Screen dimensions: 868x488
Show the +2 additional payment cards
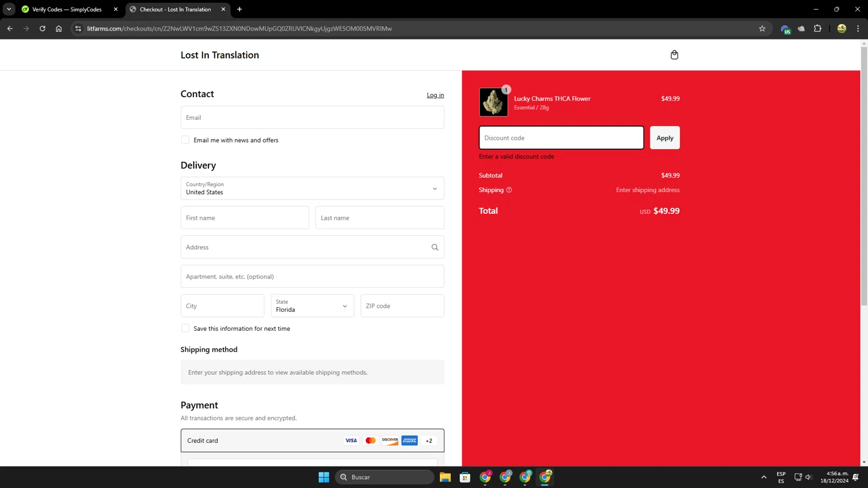[x=429, y=441]
